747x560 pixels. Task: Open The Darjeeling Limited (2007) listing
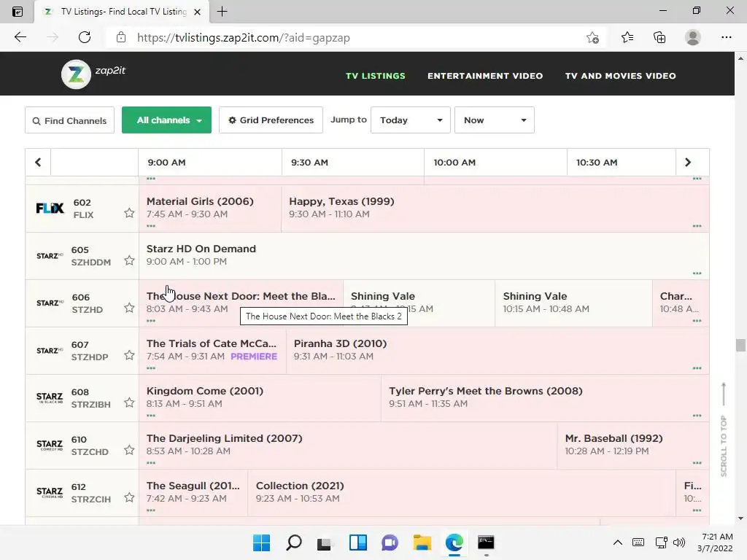click(348, 446)
